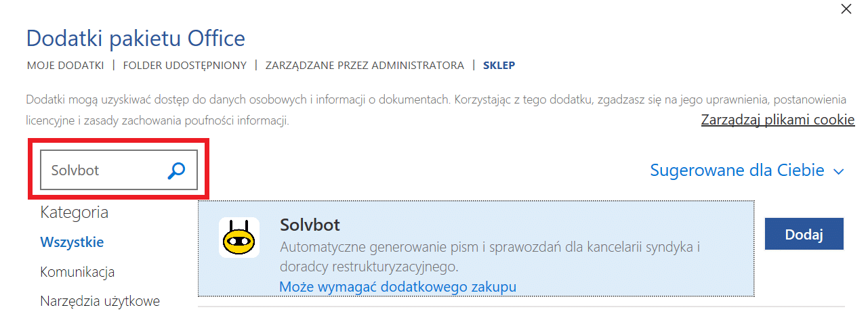Click into the Solvbot search field

tap(103, 171)
